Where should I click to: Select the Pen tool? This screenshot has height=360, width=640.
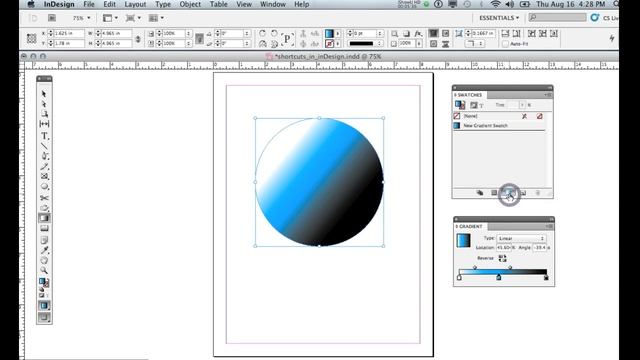pos(44,156)
